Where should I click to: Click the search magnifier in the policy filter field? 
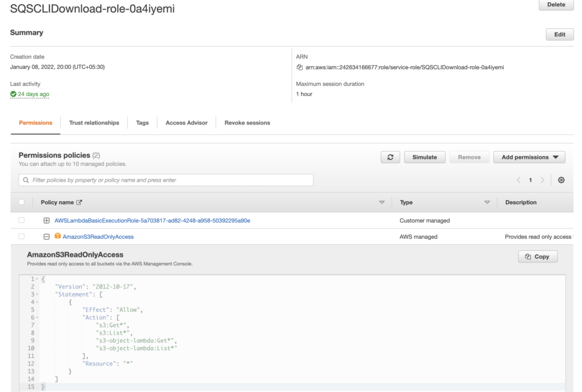pos(26,180)
